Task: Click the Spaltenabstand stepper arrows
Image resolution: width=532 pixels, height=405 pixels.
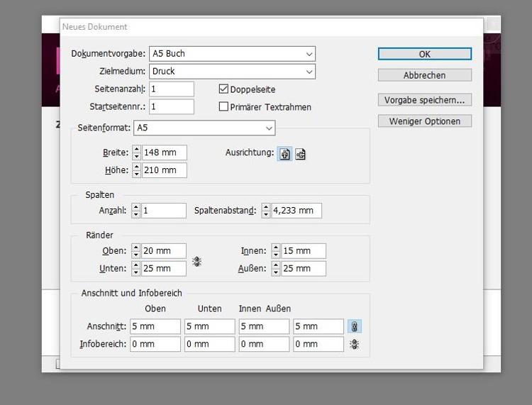Action: pos(266,211)
